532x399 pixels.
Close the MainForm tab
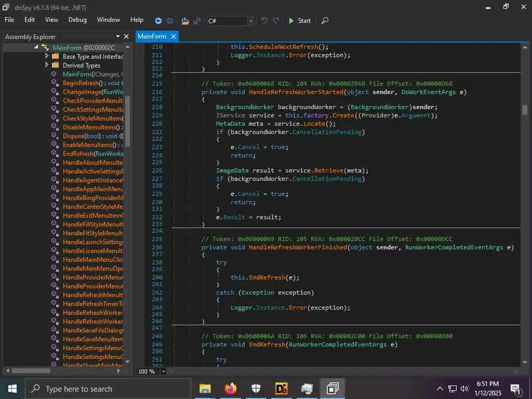[x=174, y=36]
